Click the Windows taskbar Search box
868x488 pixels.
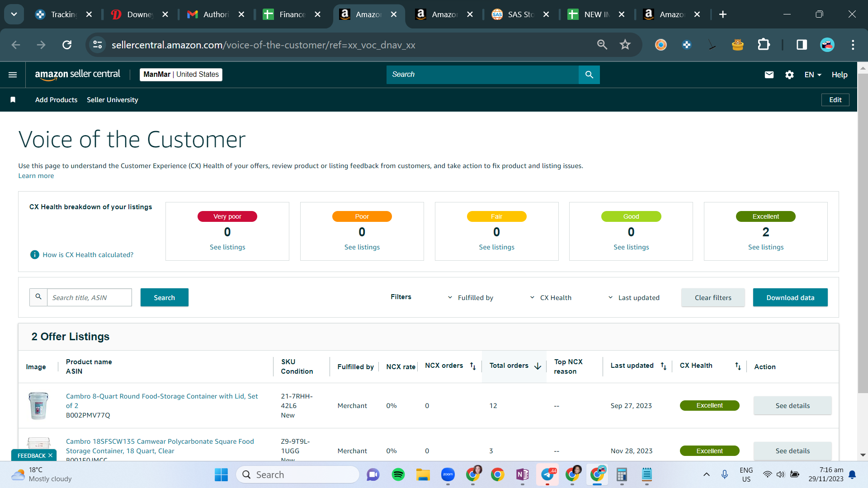297,474
